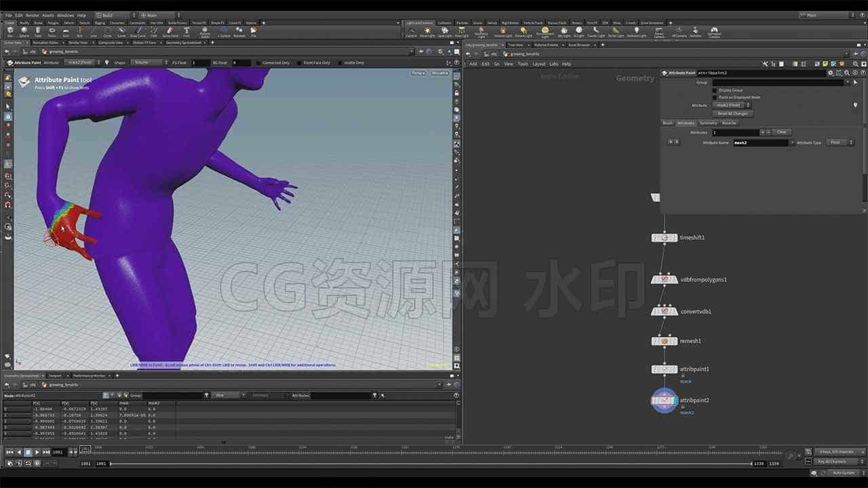Image resolution: width=868 pixels, height=488 pixels.
Task: Open the Windows menu
Action: 65,15
